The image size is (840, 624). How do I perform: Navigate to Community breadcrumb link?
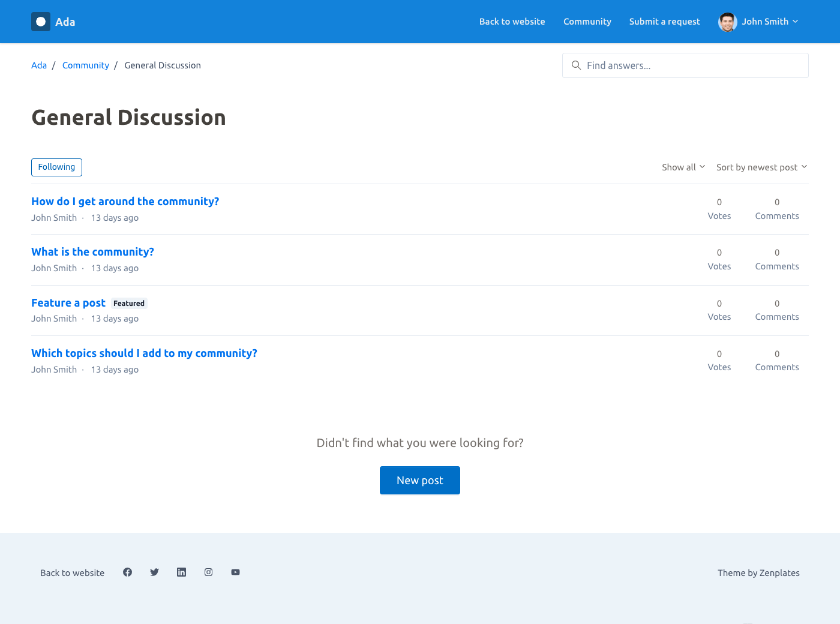pos(85,65)
